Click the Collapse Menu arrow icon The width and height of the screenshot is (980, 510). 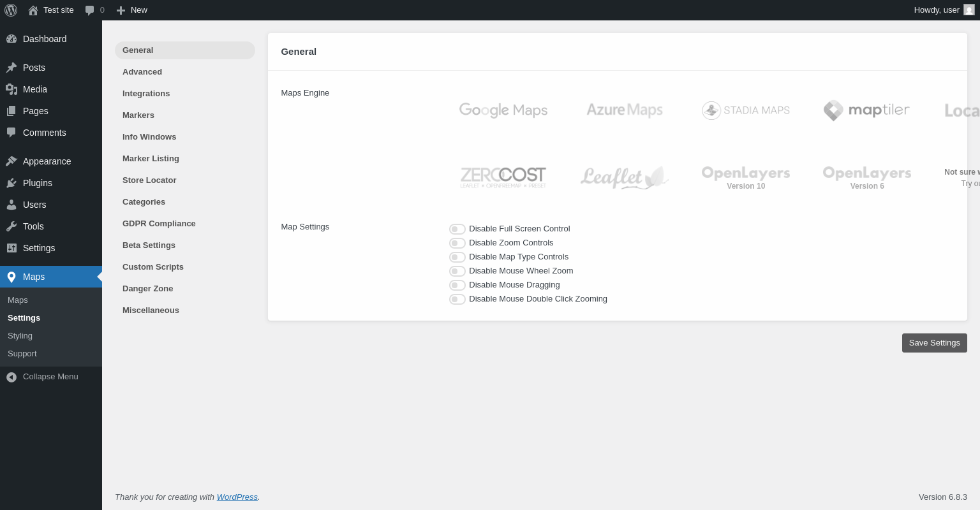[11, 377]
